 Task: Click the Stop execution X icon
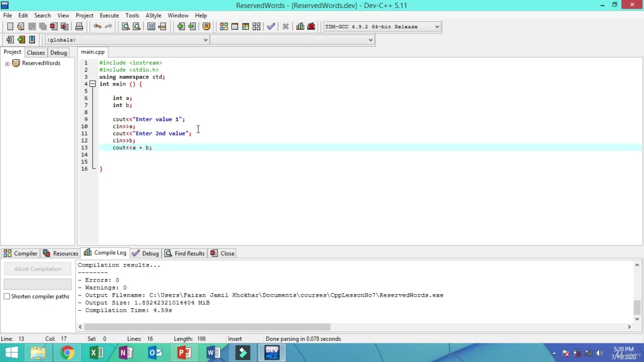(x=285, y=27)
